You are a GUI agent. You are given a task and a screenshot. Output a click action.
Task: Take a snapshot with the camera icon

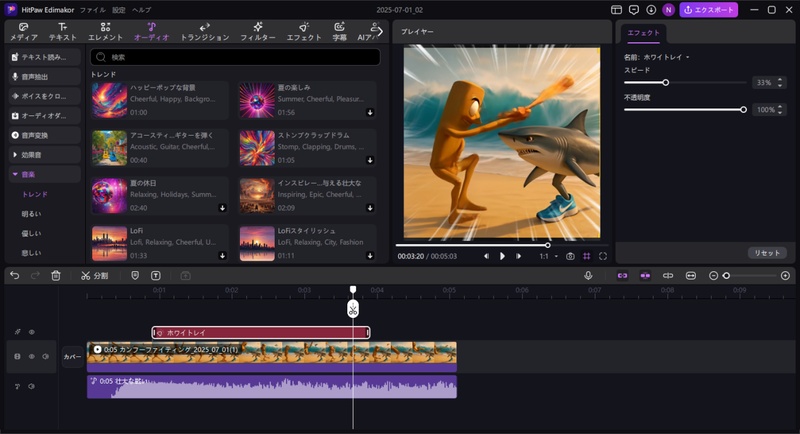570,256
